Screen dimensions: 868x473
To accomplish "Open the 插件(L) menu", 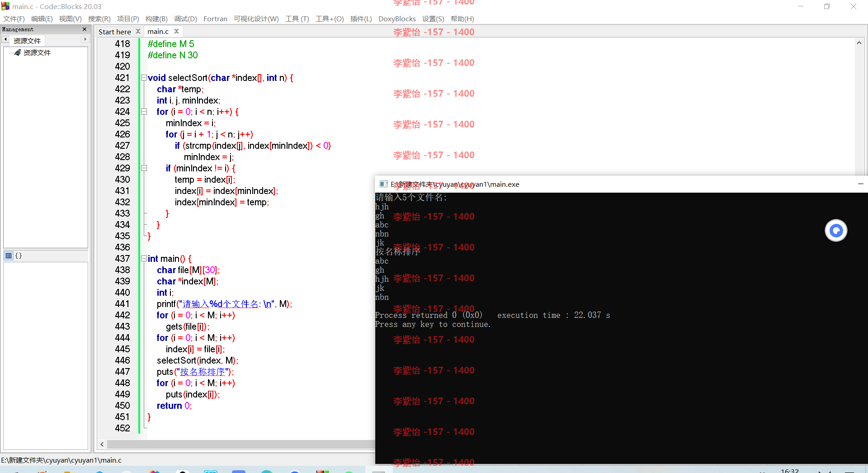I will pos(361,19).
